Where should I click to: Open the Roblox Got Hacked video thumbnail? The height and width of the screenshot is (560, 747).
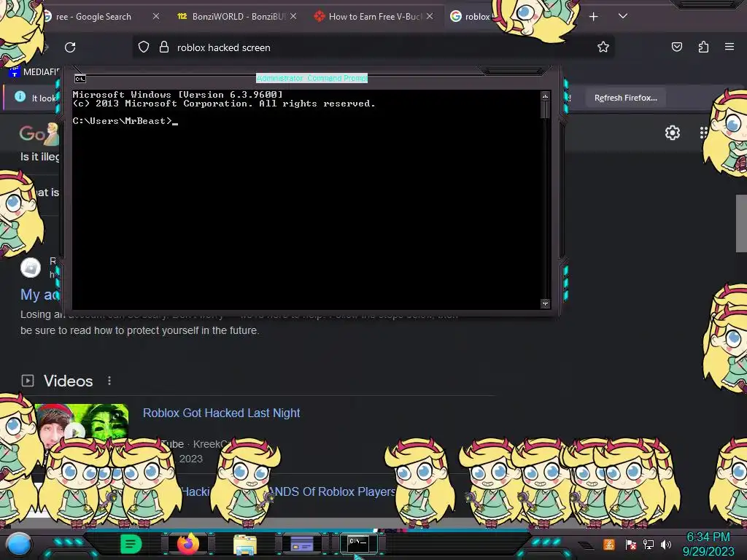81,424
